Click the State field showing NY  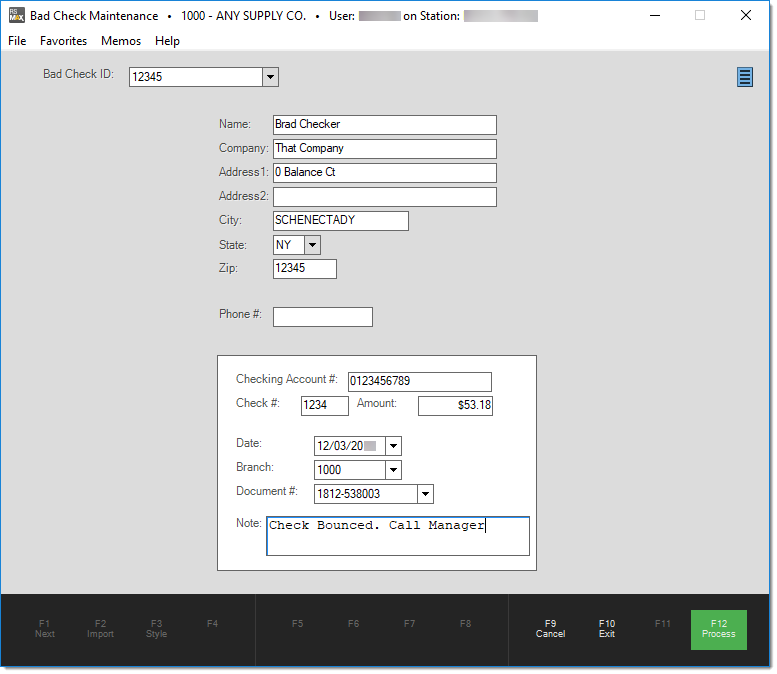click(x=289, y=245)
